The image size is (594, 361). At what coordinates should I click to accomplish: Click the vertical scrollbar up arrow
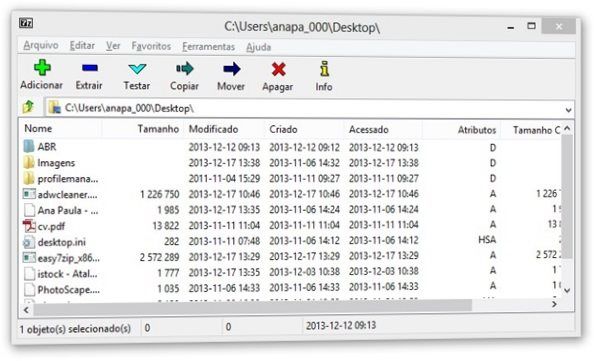click(567, 129)
